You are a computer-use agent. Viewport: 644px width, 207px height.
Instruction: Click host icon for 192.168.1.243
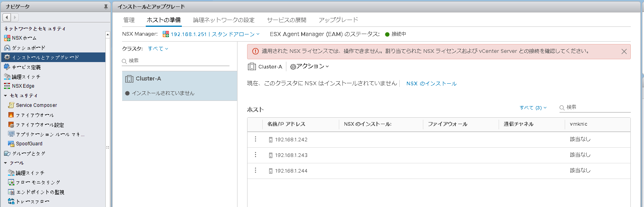[x=270, y=155]
